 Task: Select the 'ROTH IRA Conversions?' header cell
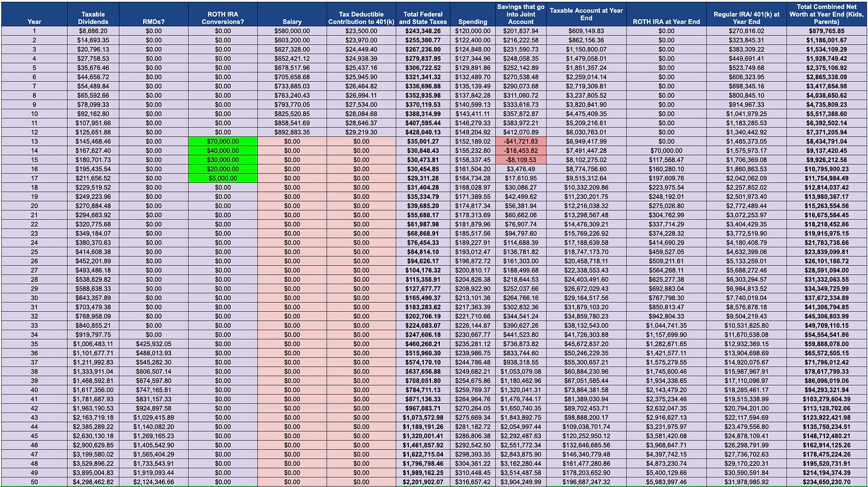click(x=222, y=14)
